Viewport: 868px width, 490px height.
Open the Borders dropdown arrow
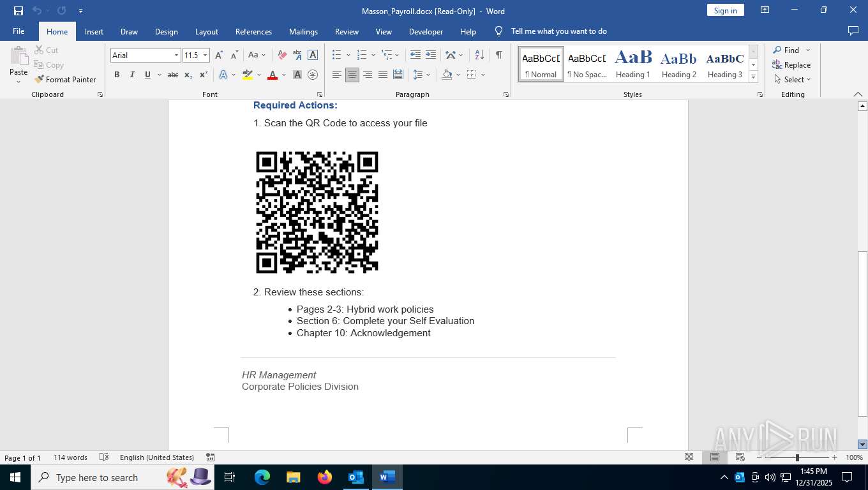483,75
